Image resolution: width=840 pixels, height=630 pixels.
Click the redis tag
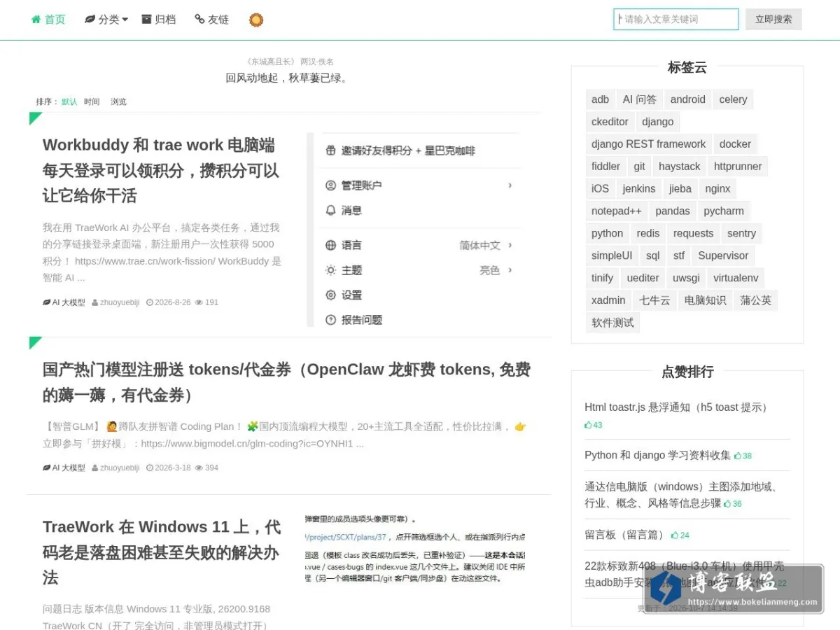(x=648, y=234)
